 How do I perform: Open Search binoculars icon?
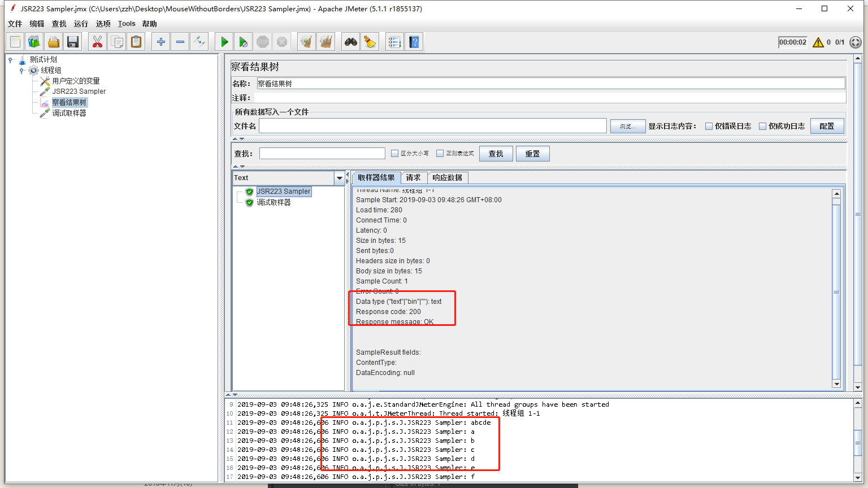[351, 42]
